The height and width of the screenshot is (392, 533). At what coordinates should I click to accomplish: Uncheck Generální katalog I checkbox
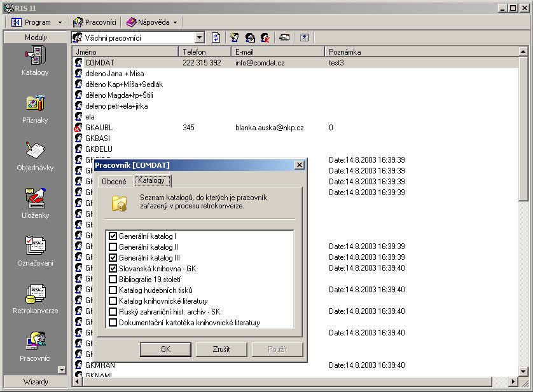coord(113,236)
